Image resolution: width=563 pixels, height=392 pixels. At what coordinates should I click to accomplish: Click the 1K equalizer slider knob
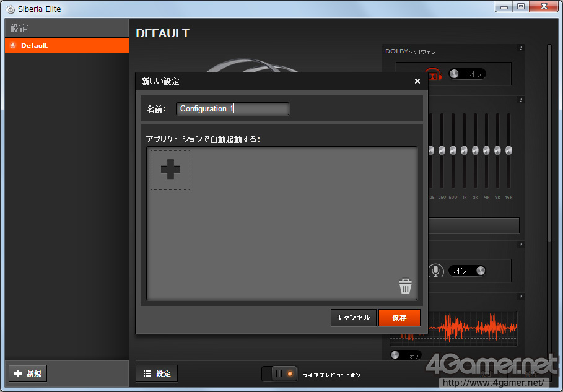pos(465,150)
